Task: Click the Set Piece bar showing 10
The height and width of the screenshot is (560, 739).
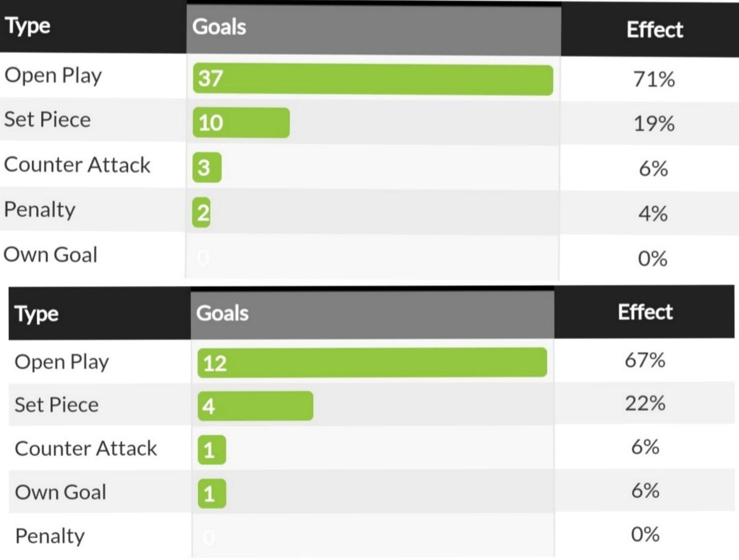Action: click(x=241, y=122)
